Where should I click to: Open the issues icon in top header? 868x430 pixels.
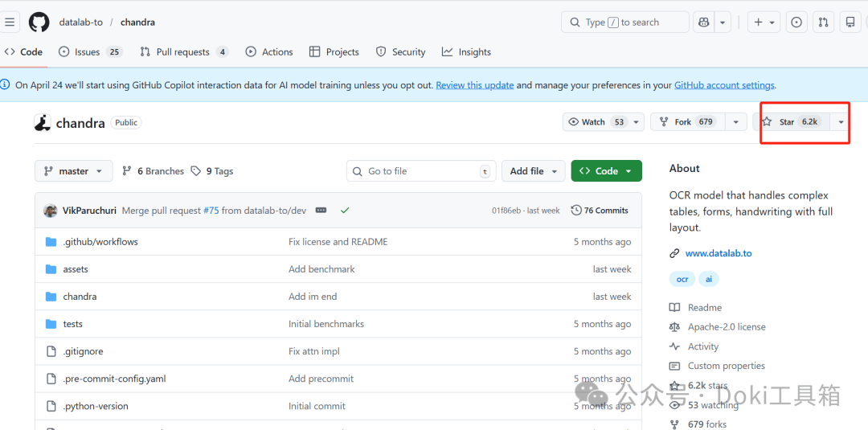(x=796, y=23)
